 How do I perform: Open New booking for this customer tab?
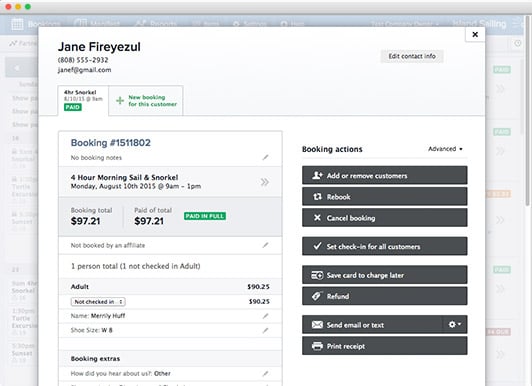pos(146,101)
